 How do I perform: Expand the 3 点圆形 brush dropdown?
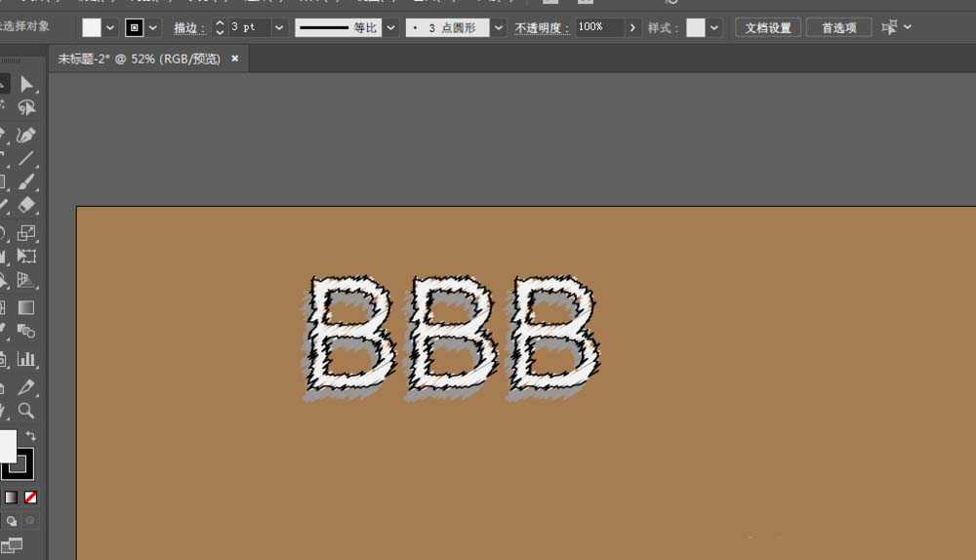coord(498,27)
